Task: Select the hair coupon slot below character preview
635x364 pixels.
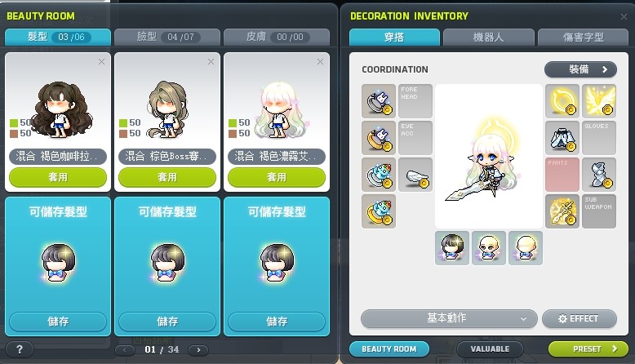Action: [x=452, y=248]
